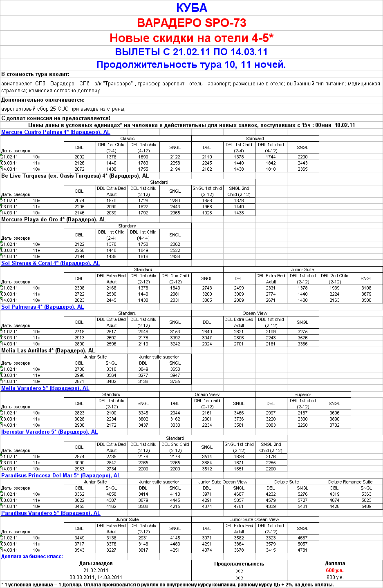Select the Mercure Playa de Oro name cell
383x588 pixels.
(54, 220)
